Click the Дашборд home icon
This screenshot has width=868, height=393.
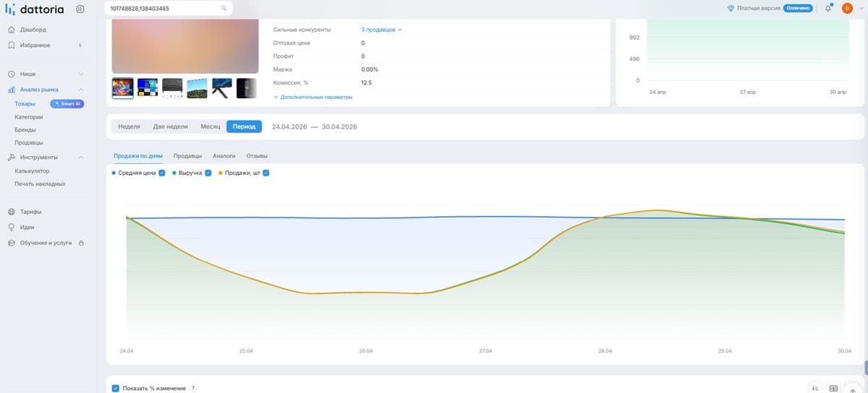point(12,30)
